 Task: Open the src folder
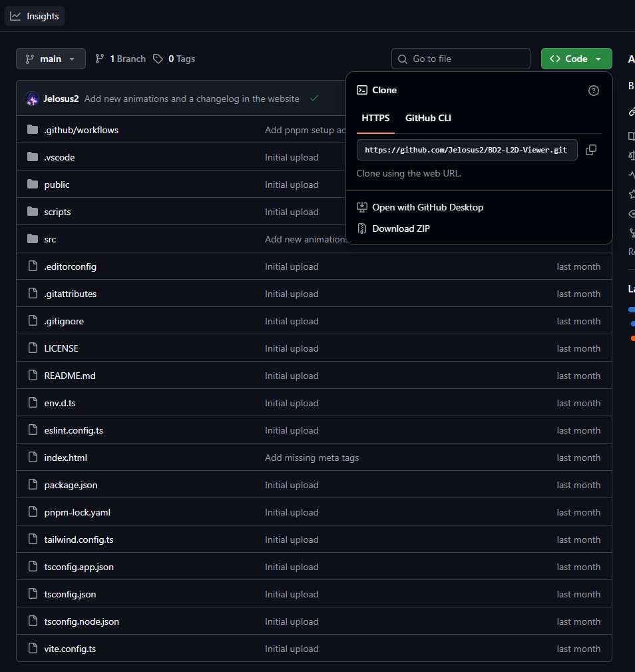click(x=50, y=240)
